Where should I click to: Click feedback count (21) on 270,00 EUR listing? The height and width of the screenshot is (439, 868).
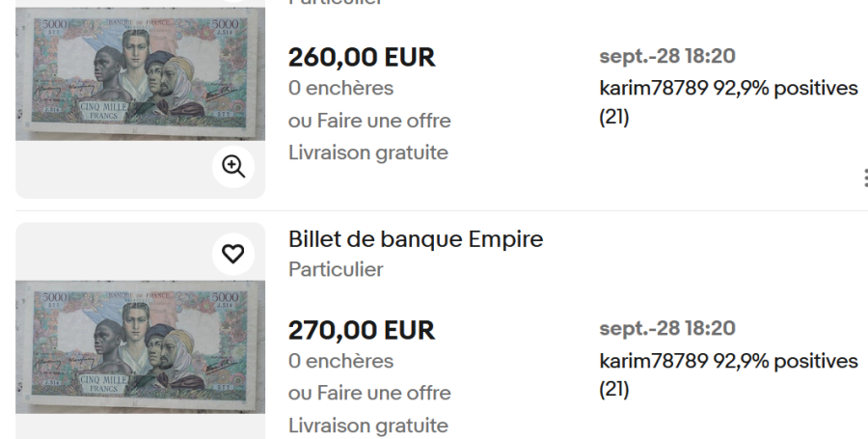pyautogui.click(x=614, y=394)
